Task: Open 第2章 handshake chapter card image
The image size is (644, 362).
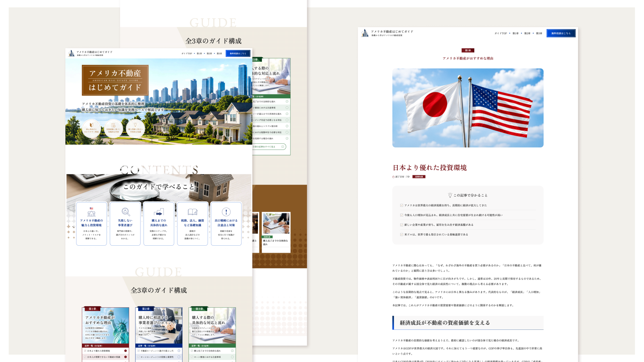Action: tap(159, 325)
